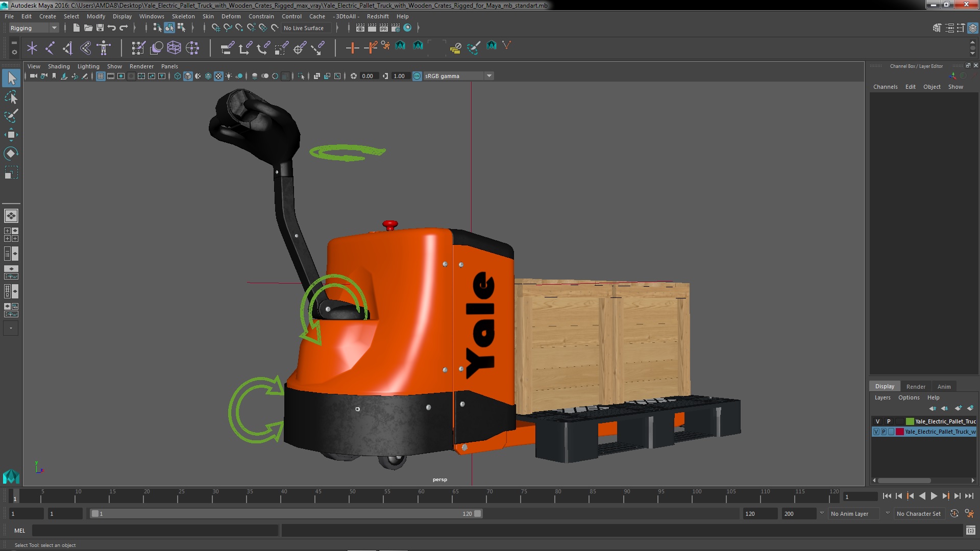Pick the Scale tool in toolbox
This screenshot has height=551, width=980.
tap(11, 172)
